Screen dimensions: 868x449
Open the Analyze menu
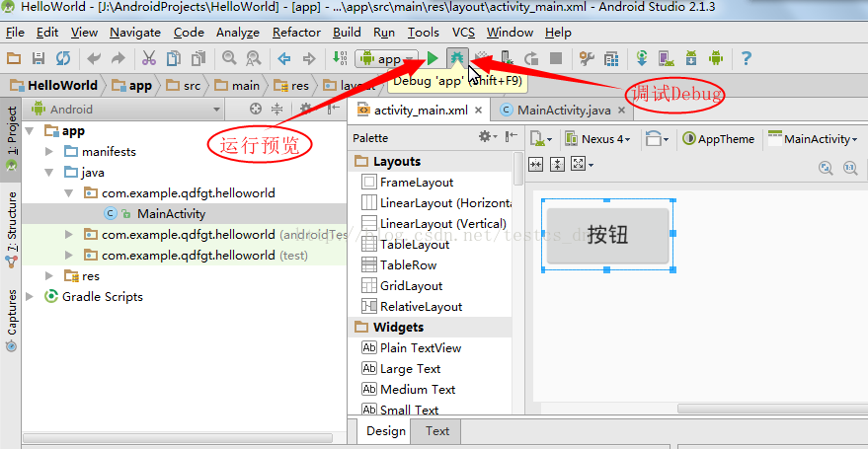click(x=237, y=33)
